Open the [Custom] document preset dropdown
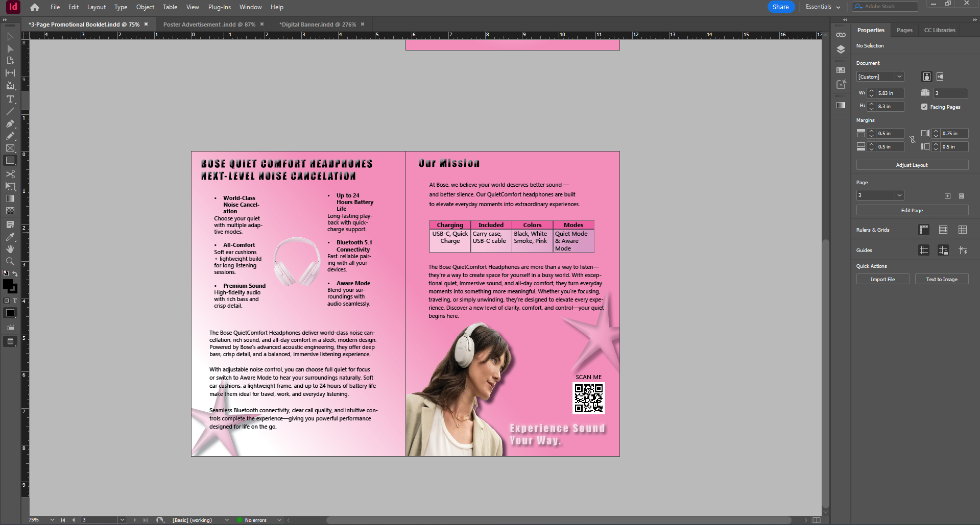Viewport: 980px width, 525px height. point(899,77)
